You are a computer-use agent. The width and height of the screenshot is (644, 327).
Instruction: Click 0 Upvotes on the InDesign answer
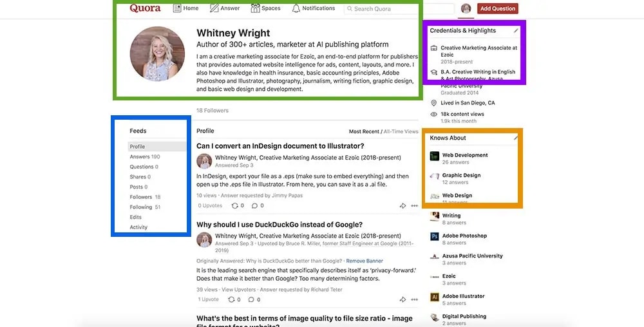coord(210,205)
